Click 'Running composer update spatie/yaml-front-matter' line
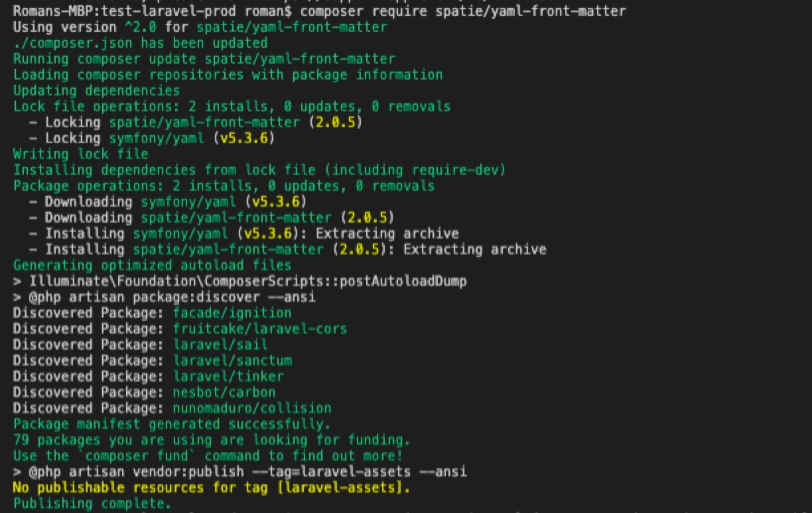812x513 pixels. [x=204, y=59]
